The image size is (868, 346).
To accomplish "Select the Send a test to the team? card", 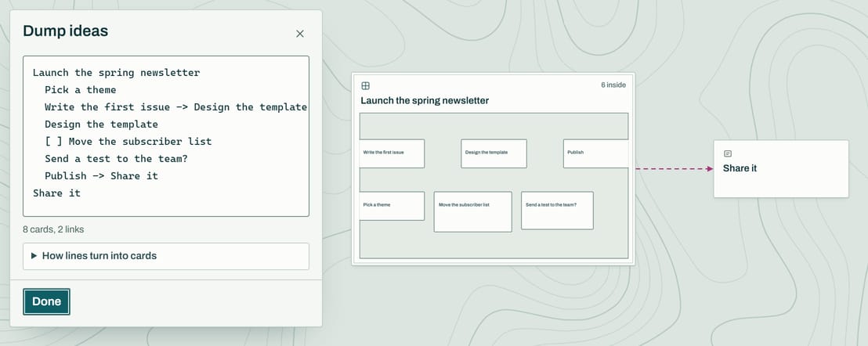I will point(557,211).
